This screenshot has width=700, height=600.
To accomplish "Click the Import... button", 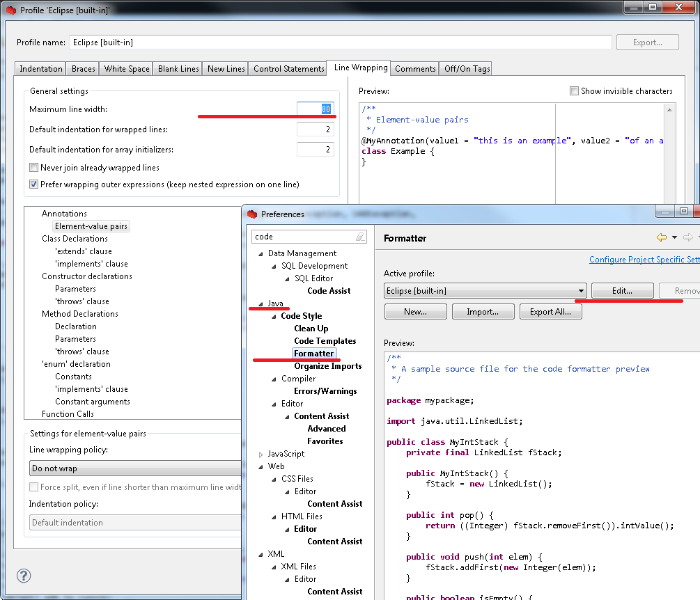I will [x=483, y=312].
